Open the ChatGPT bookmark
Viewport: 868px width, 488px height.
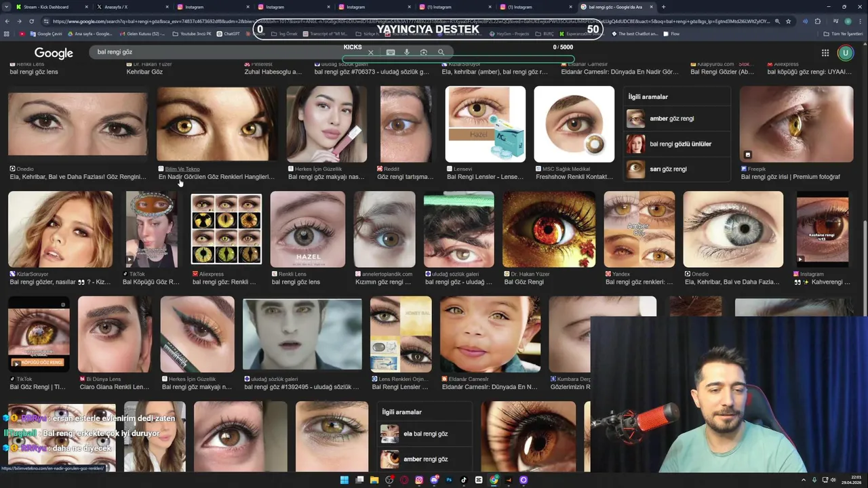coord(229,34)
